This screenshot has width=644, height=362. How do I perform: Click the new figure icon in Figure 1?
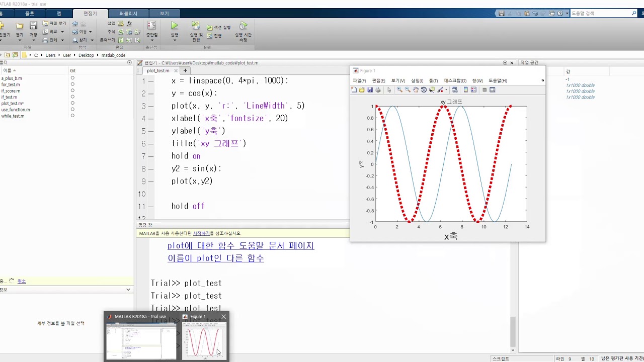coord(354,90)
